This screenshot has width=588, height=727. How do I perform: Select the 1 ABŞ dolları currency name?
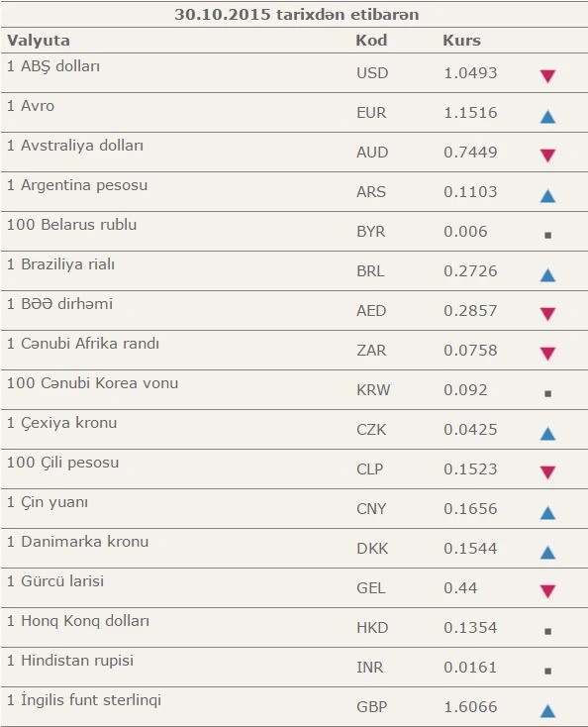point(53,66)
